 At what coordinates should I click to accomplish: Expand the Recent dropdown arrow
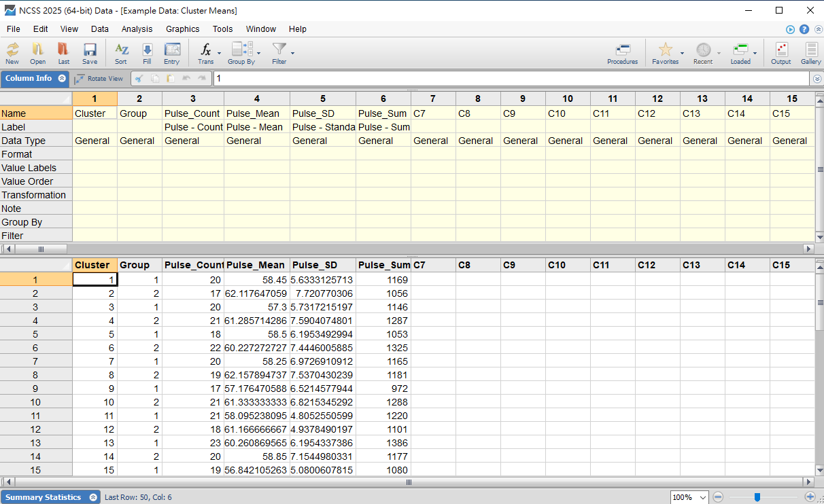coord(719,53)
